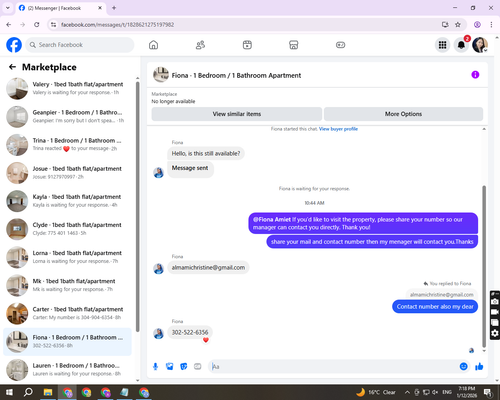The image size is (500, 400).
Task: Attach a photo with the image icon
Action: click(170, 367)
